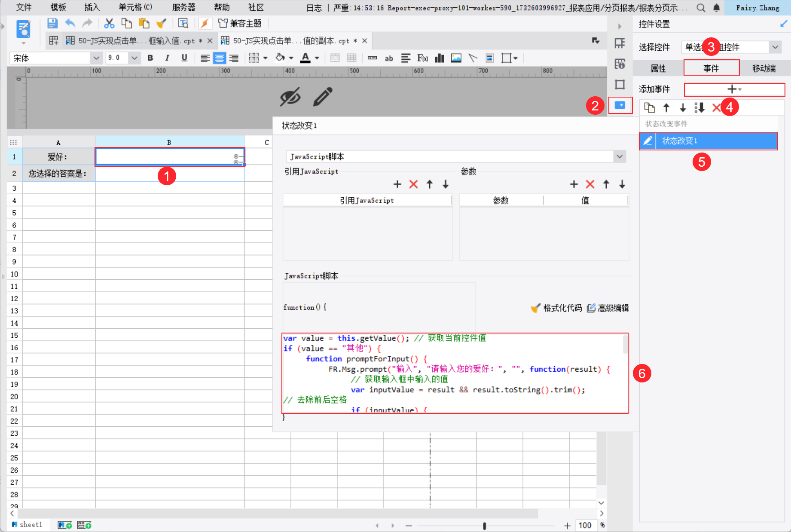Click the Save icon in toolbar
This screenshot has height=532, width=791.
(52, 23)
